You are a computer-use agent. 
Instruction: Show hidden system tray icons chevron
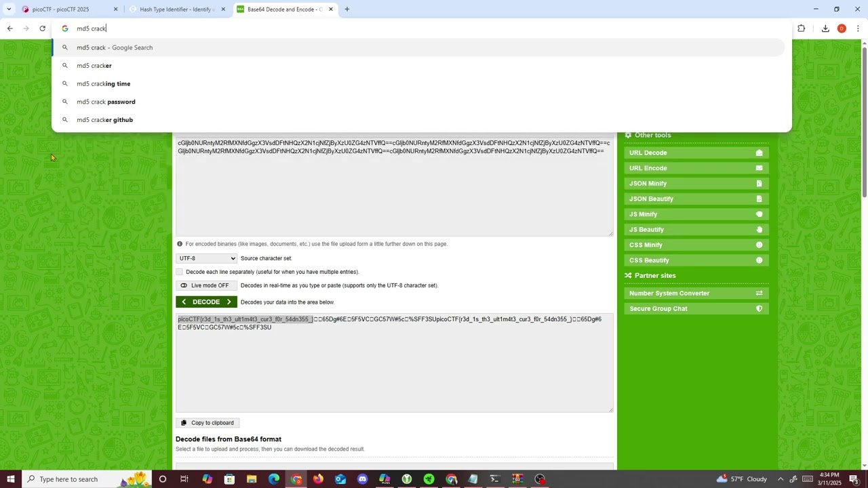782,479
